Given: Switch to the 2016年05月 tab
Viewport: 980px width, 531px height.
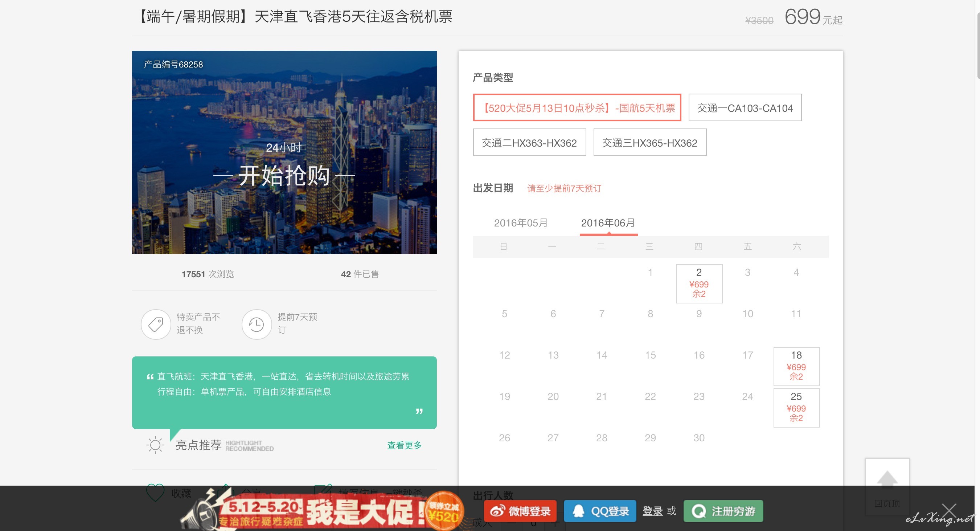Looking at the screenshot, I should 521,223.
